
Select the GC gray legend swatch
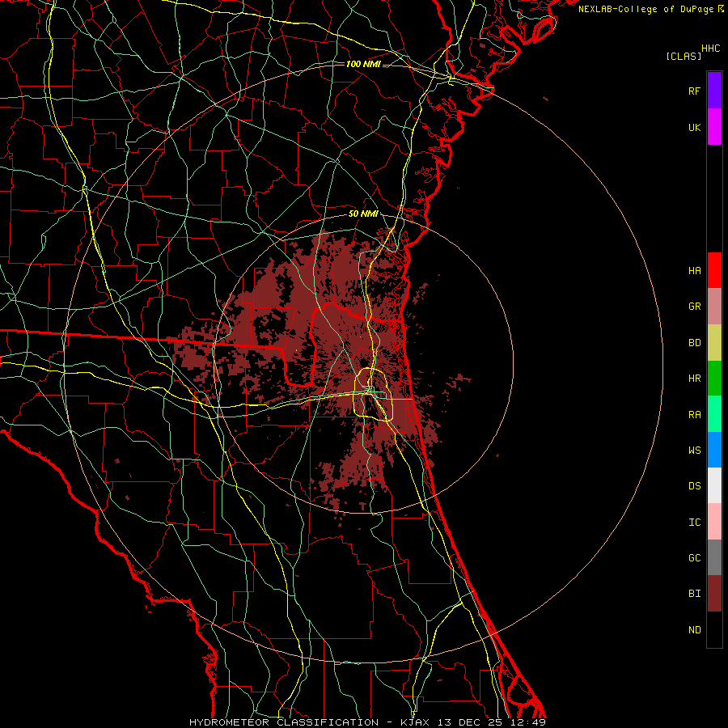pos(714,557)
